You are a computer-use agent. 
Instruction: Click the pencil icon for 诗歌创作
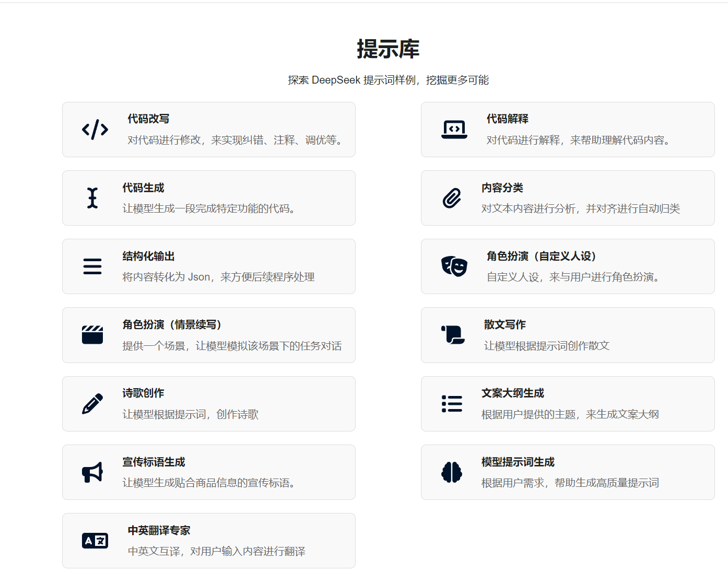point(92,403)
